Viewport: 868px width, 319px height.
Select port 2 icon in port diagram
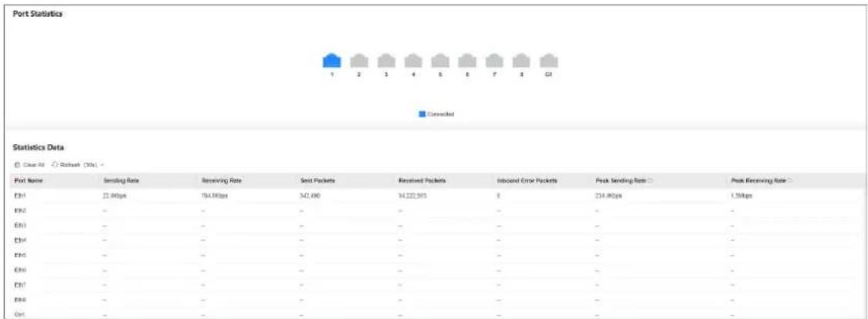(x=358, y=61)
